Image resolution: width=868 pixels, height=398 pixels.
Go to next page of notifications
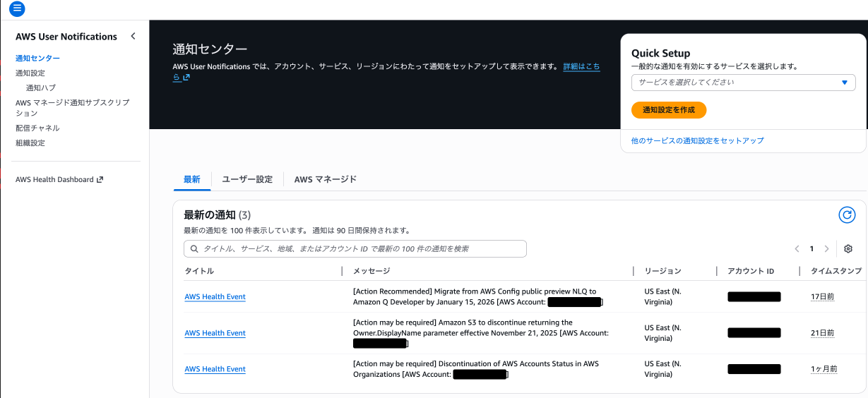826,248
